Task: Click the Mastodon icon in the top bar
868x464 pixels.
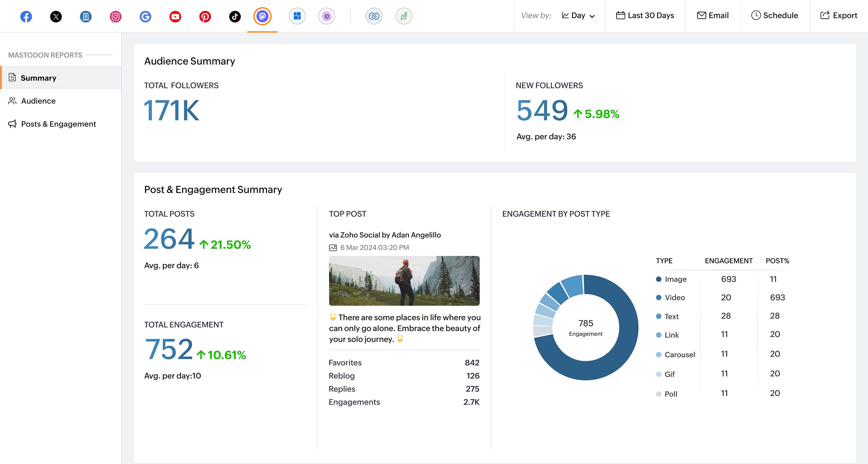Action: (x=262, y=16)
